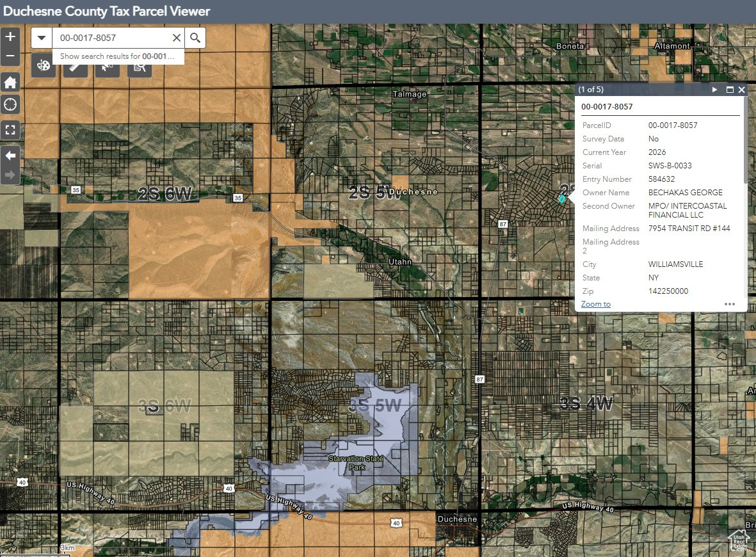This screenshot has height=557, width=756.
Task: Open the basemap palette widget
Action: tap(44, 67)
